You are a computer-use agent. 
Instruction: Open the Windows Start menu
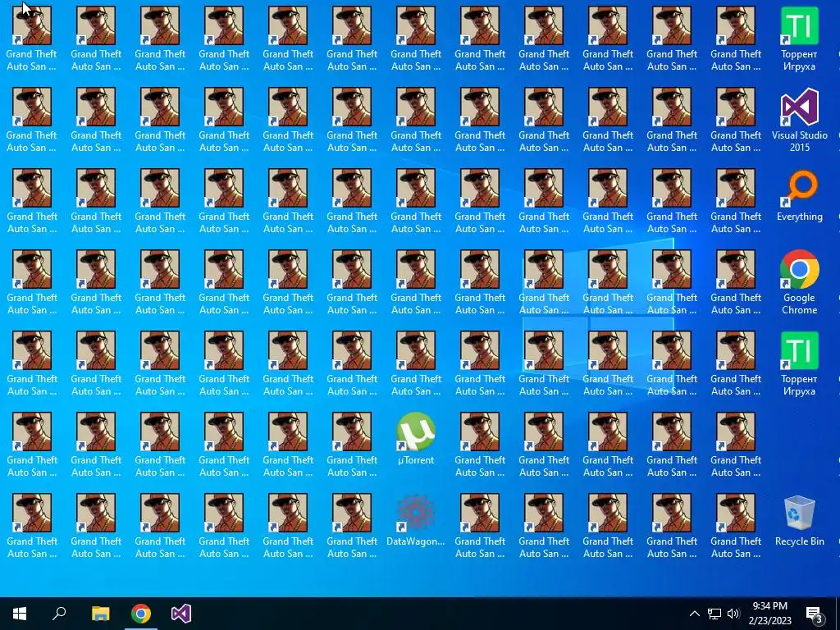point(20,614)
